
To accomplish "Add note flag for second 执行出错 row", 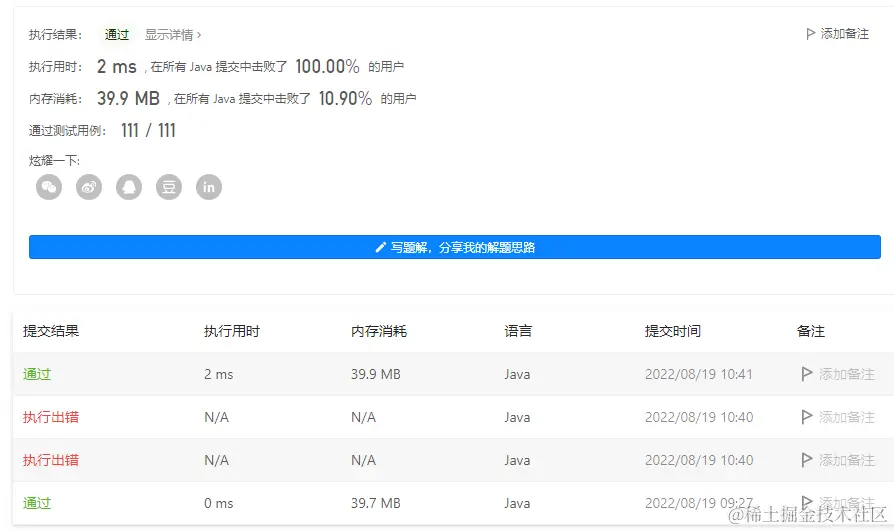I will coord(838,460).
